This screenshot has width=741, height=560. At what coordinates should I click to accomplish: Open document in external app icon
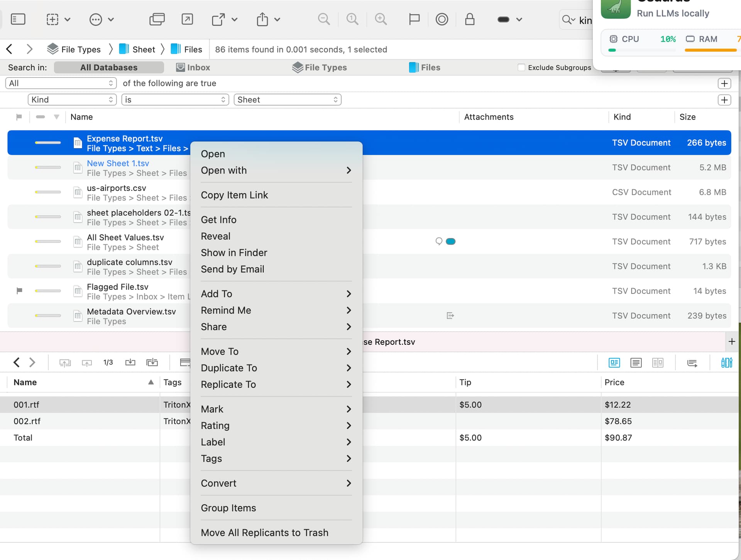coord(219,19)
